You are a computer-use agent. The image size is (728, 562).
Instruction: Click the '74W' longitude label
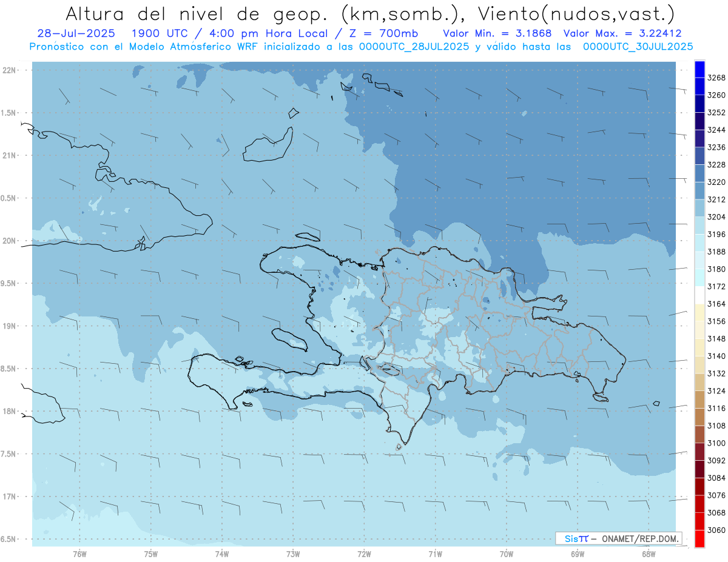coord(222,554)
